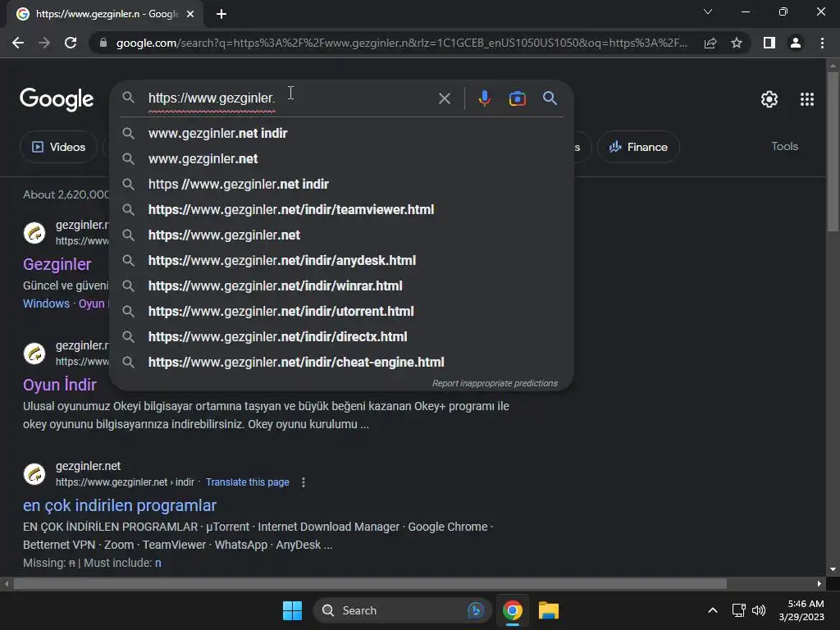Open more options for the gezginler.net › indir result
Image resolution: width=840 pixels, height=630 pixels.
click(304, 482)
